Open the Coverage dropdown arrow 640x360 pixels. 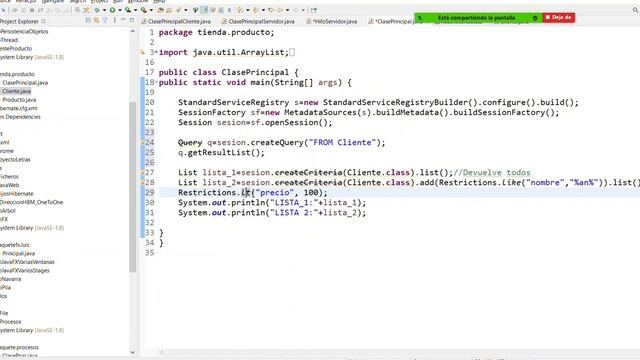pyautogui.click(x=136, y=10)
